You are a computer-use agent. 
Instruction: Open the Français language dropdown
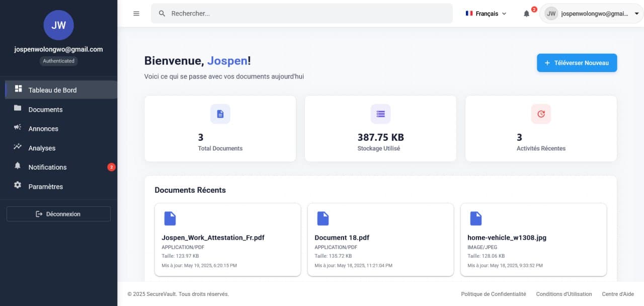point(486,14)
